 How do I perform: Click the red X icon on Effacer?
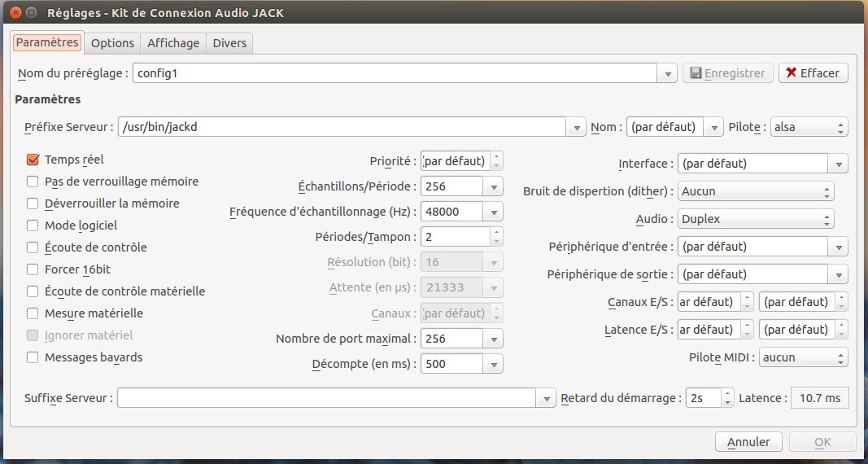pos(791,73)
